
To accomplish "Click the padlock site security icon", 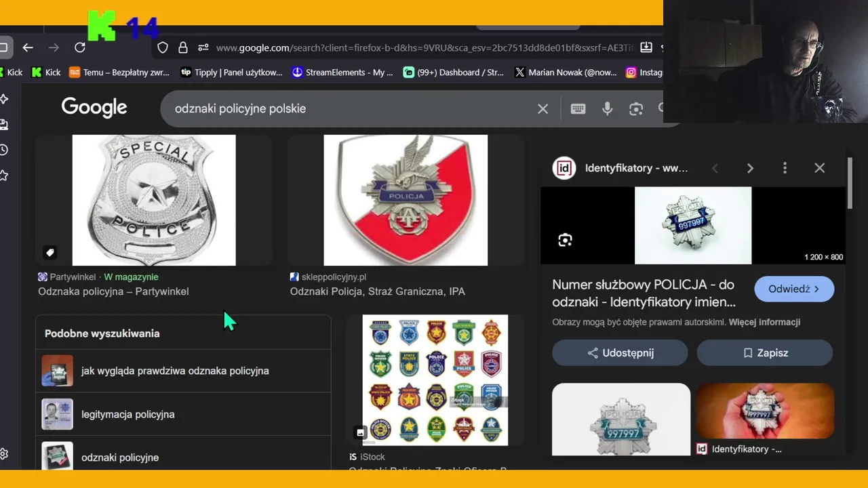I will coord(183,47).
